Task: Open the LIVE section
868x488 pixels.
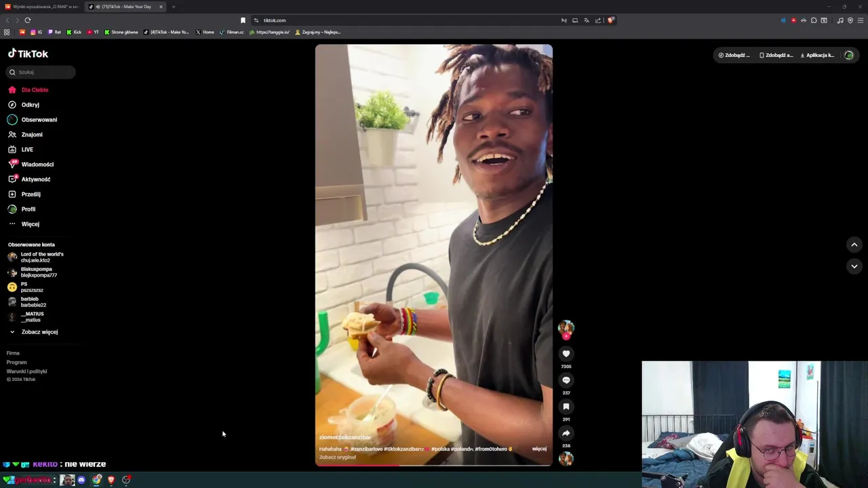Action: (20, 149)
